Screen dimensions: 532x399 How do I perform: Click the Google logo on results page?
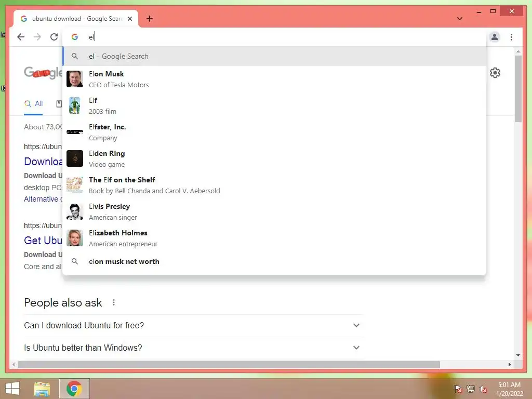[x=43, y=73]
